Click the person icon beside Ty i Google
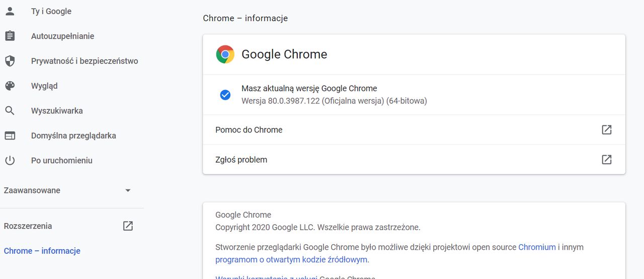 tap(10, 11)
